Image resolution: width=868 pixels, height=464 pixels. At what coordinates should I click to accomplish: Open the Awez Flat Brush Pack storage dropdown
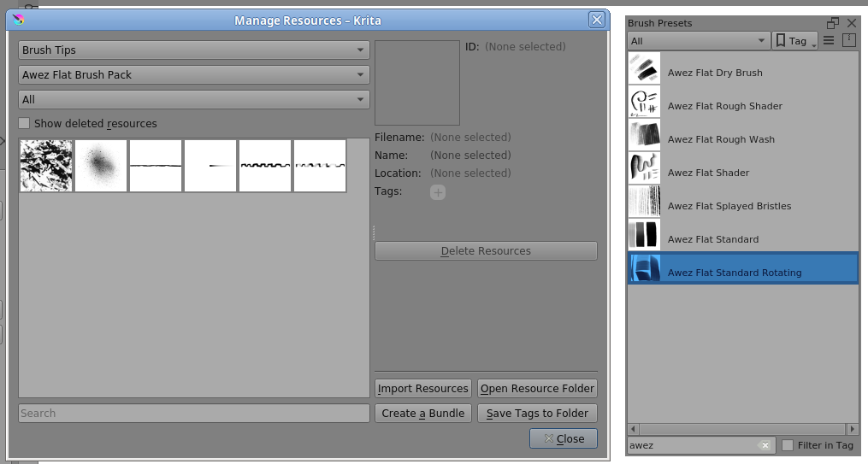tap(194, 74)
